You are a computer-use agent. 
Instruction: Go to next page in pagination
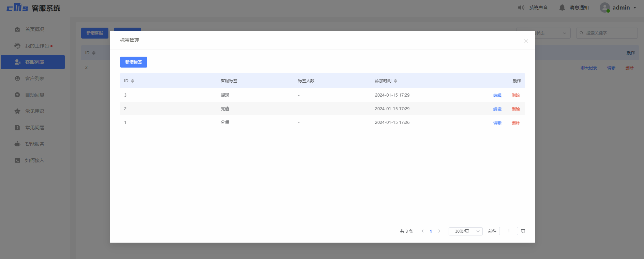click(x=439, y=231)
